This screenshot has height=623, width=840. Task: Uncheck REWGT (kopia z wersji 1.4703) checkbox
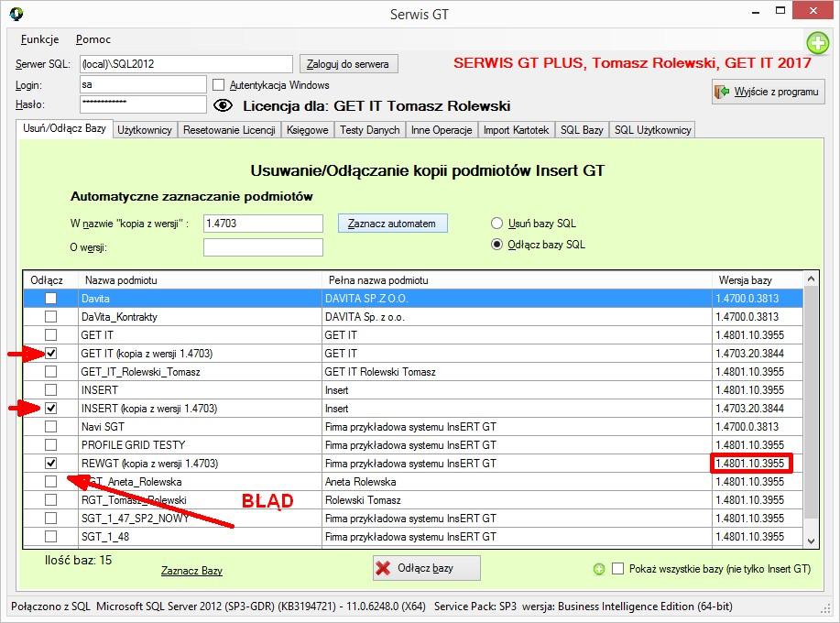pos(50,464)
